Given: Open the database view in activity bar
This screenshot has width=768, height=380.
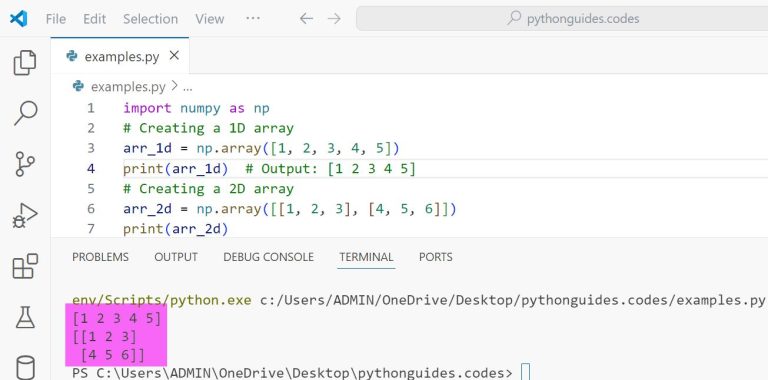Looking at the screenshot, I should click(x=25, y=367).
